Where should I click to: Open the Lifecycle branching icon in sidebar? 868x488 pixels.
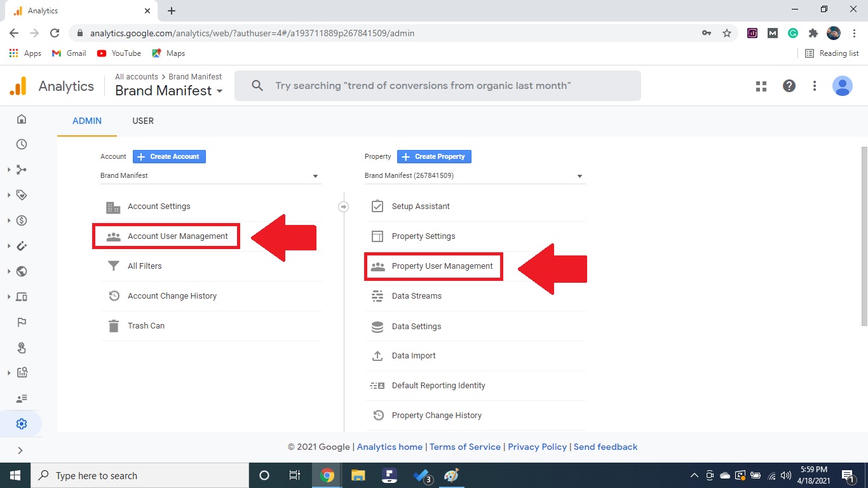(x=22, y=170)
